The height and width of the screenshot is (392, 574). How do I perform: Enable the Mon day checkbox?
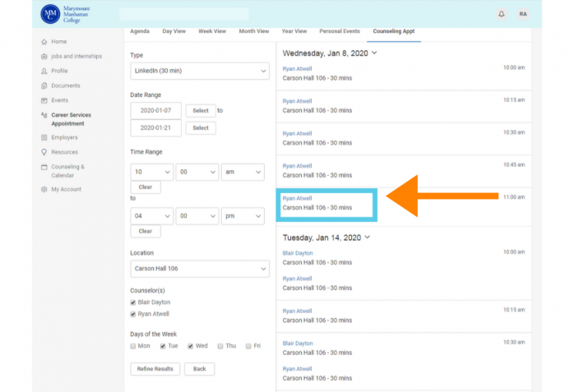(x=133, y=346)
